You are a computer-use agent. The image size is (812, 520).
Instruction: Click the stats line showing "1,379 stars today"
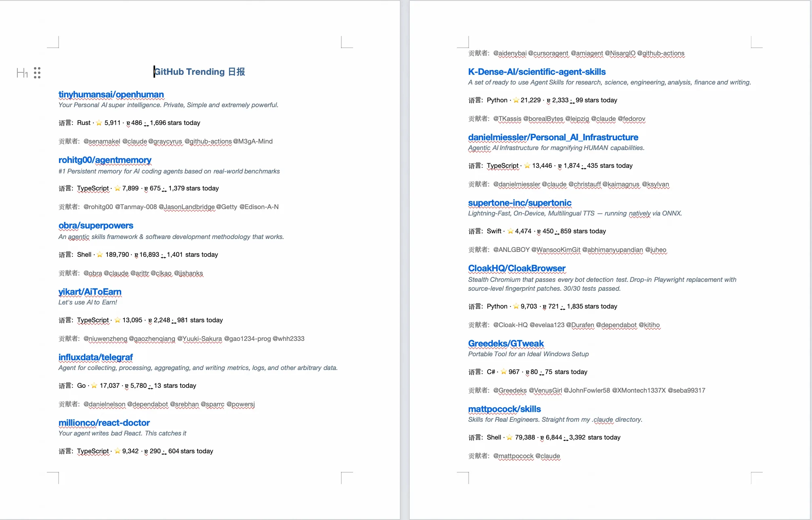tap(139, 188)
